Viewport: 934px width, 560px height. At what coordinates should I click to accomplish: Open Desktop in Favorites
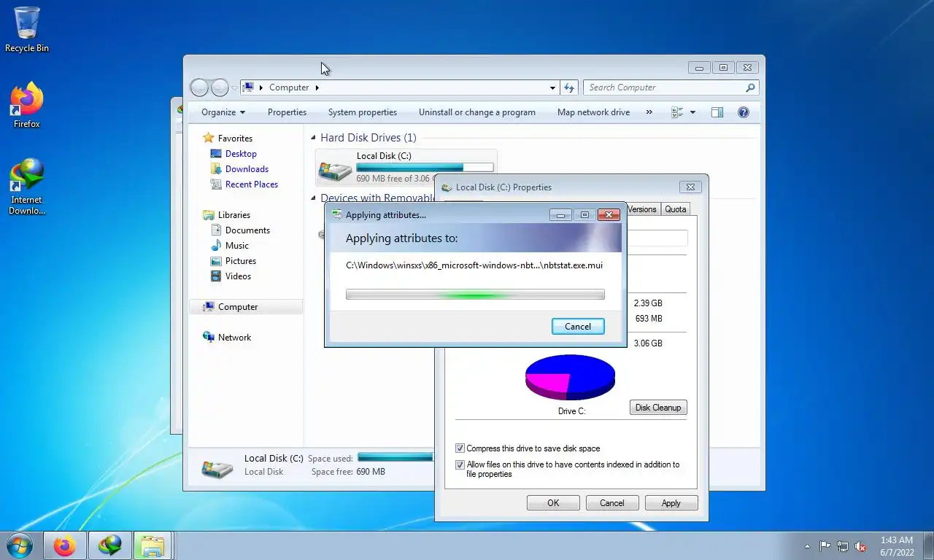[x=241, y=154]
